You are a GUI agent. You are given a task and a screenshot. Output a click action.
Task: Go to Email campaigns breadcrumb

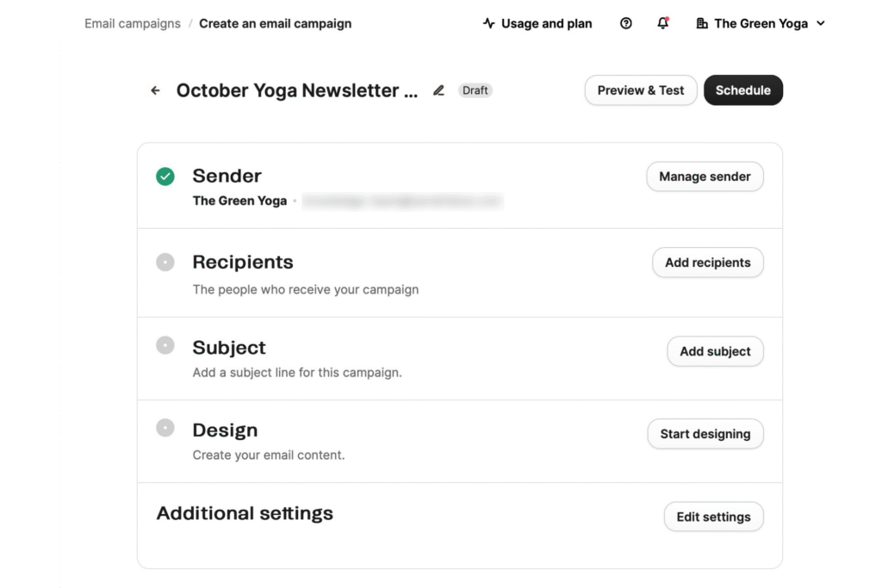tap(133, 23)
